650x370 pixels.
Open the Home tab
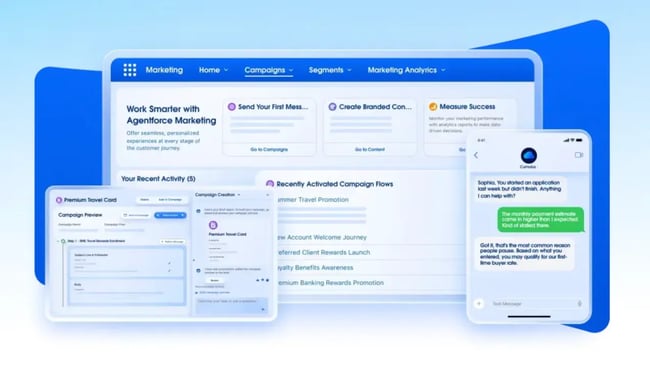209,70
